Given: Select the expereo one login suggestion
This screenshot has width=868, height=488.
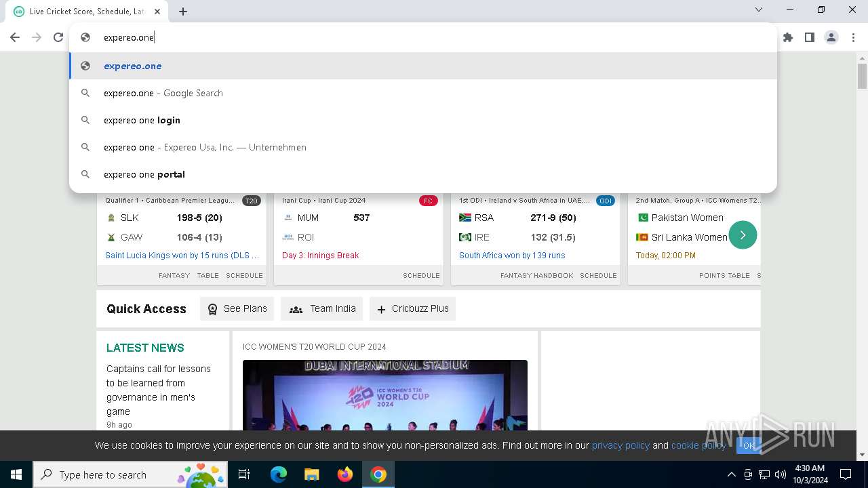Looking at the screenshot, I should (423, 120).
